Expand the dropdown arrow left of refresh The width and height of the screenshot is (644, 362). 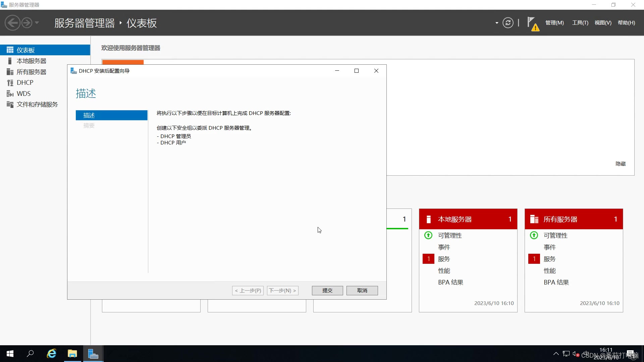pos(497,23)
